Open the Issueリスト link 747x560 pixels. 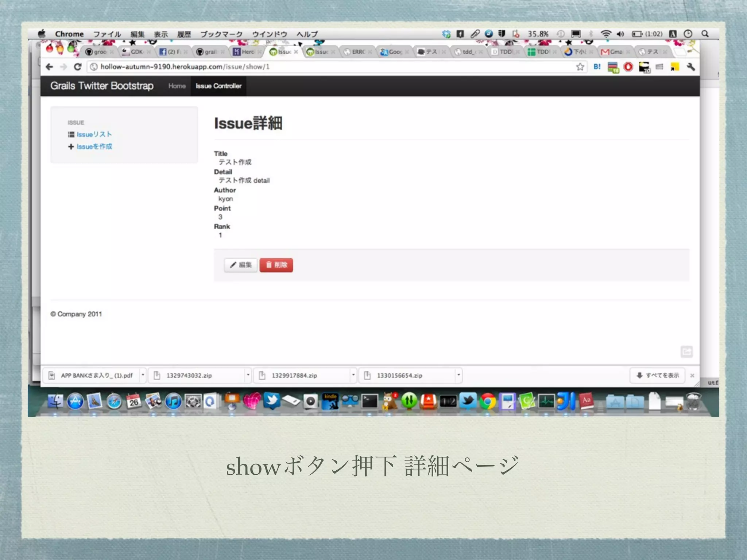point(94,135)
